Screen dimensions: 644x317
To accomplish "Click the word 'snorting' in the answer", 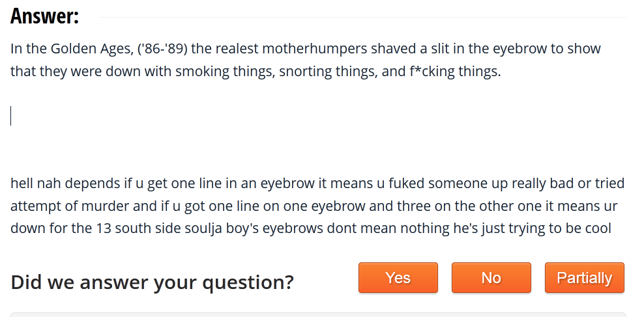I will click(304, 72).
